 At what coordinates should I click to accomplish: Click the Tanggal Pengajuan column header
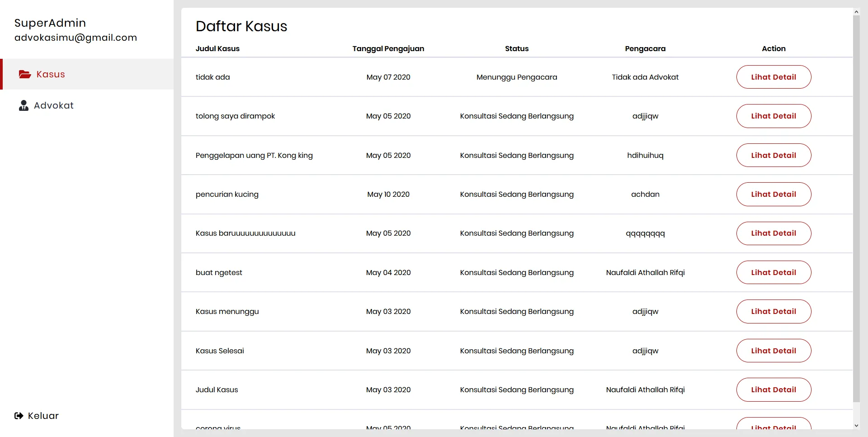pyautogui.click(x=388, y=49)
